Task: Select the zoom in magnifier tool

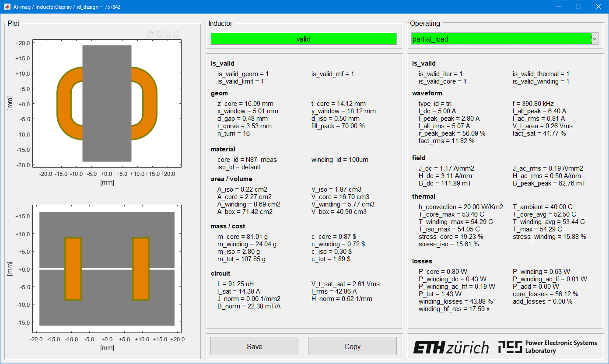Action: (x=159, y=34)
